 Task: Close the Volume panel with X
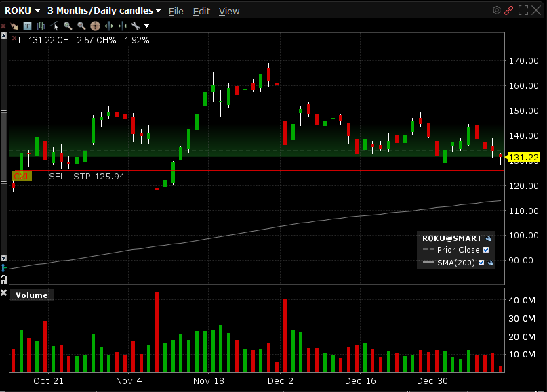4,293
